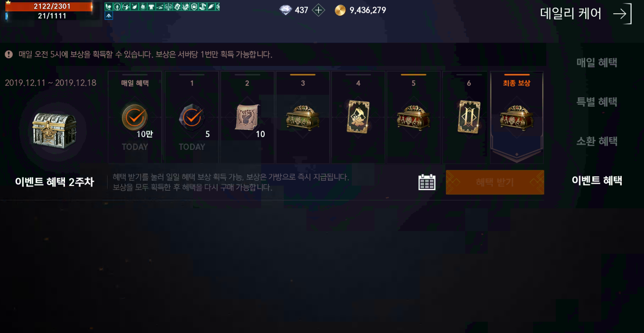
Task: Open the 최종 보상 final reward chest
Action: pos(516,117)
